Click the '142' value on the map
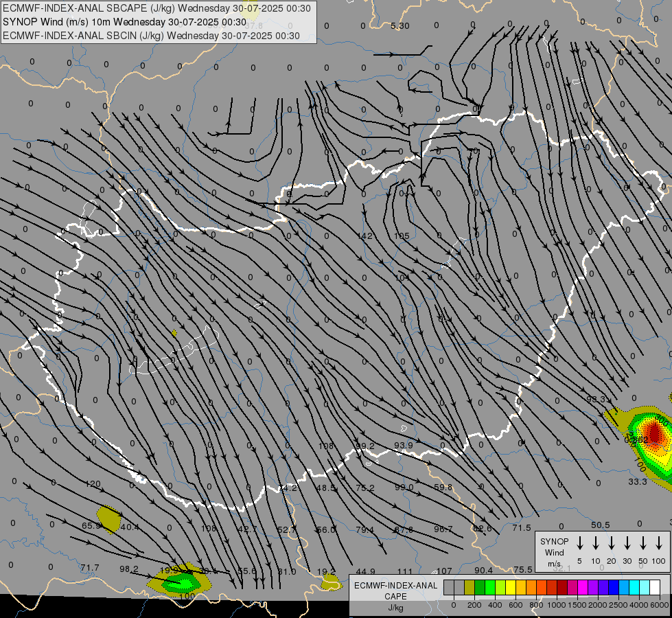Image resolution: width=672 pixels, height=618 pixels. pyautogui.click(x=364, y=236)
